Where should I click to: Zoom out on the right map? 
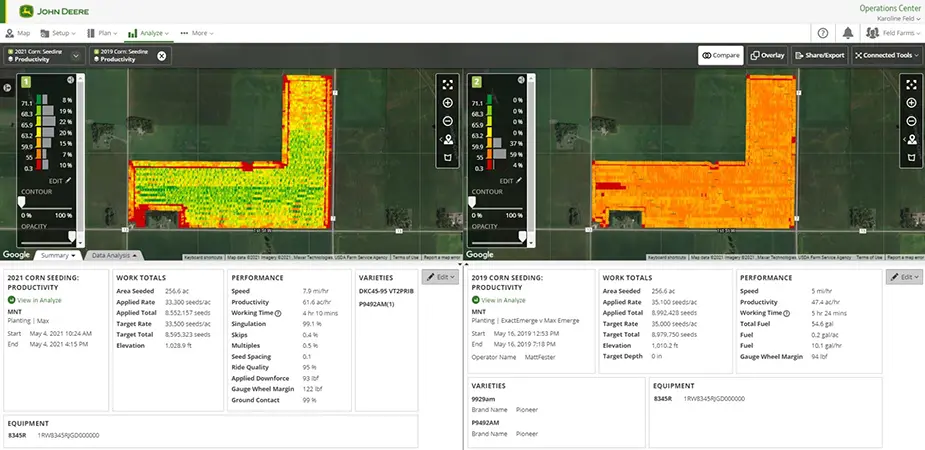[x=911, y=121]
